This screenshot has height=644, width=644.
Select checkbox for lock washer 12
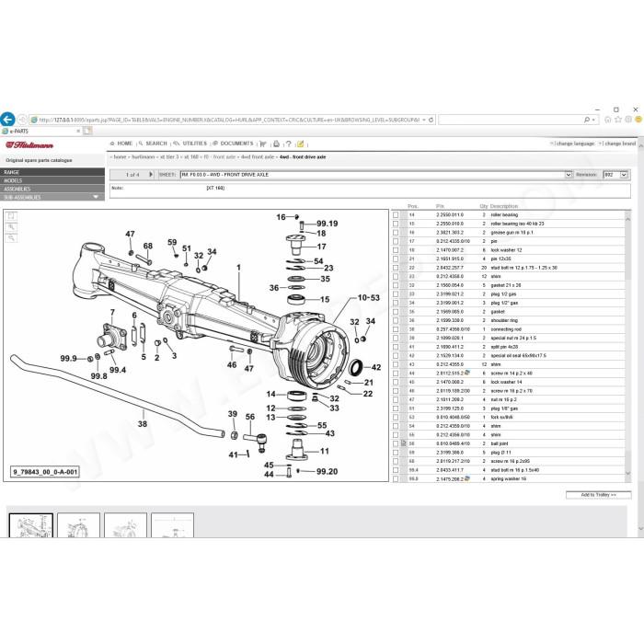pos(396,250)
